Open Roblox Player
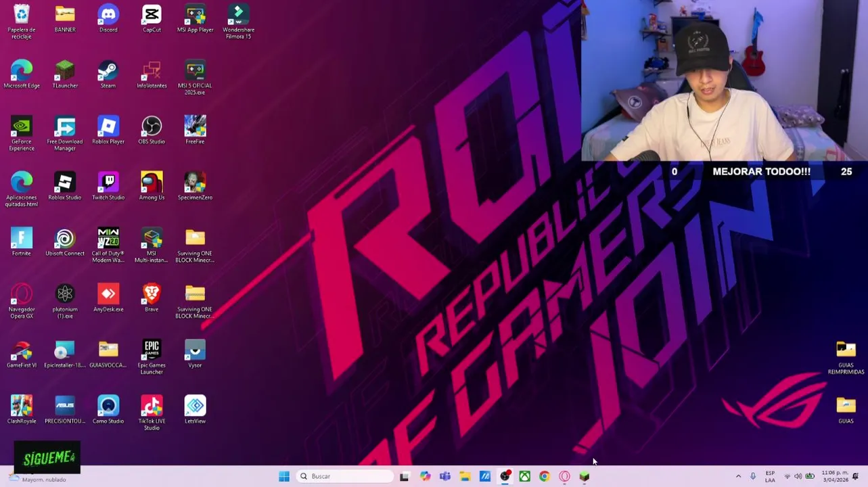This screenshot has height=487, width=868. pyautogui.click(x=108, y=131)
